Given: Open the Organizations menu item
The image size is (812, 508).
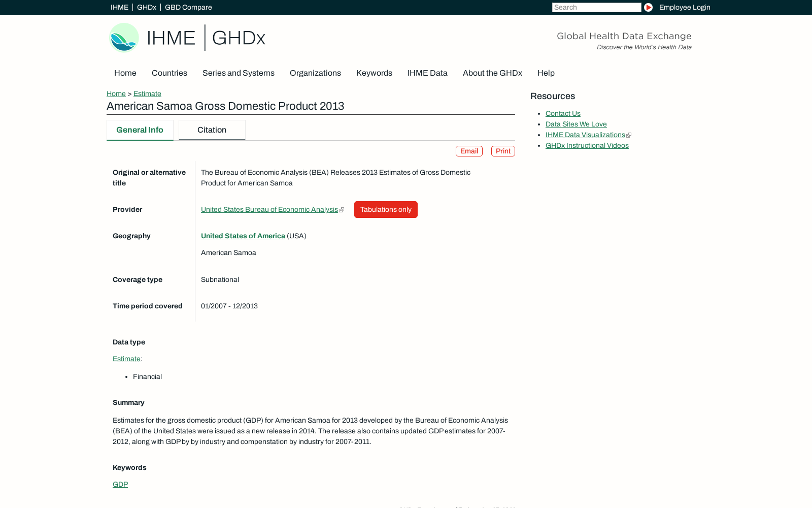Looking at the screenshot, I should 315,73.
